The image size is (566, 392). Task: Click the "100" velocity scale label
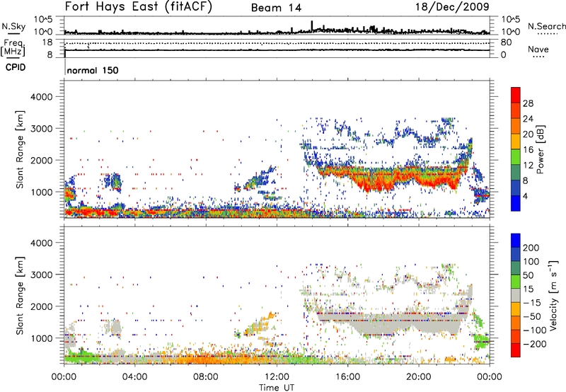click(531, 262)
